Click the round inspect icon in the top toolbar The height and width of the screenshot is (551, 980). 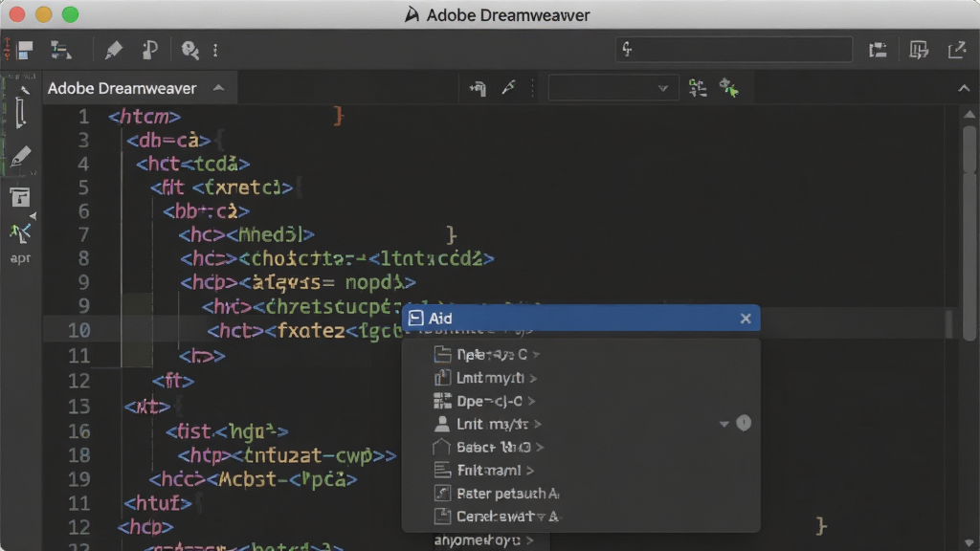[x=189, y=50]
